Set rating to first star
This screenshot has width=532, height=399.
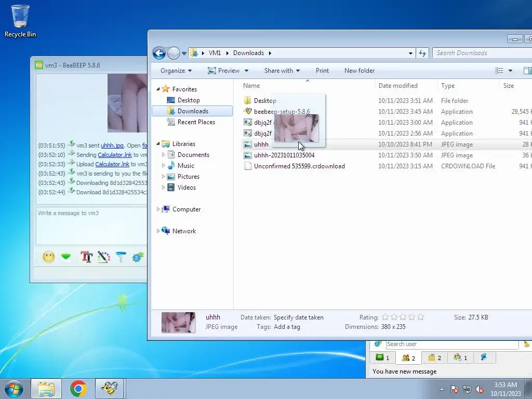[x=385, y=317]
